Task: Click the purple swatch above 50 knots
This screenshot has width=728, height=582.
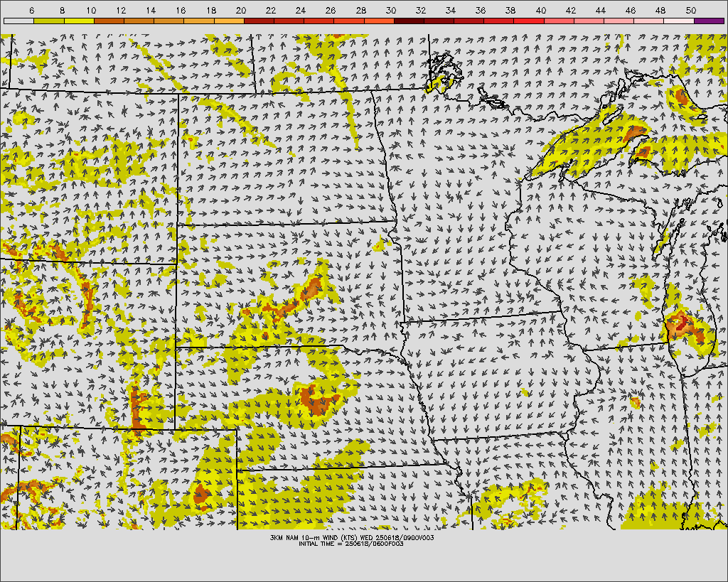Action: point(709,21)
